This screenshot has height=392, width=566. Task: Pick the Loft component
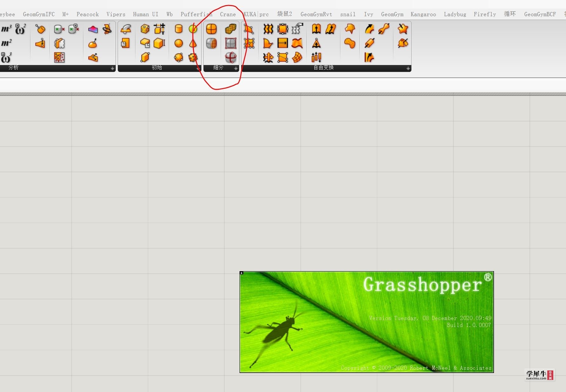[x=268, y=29]
